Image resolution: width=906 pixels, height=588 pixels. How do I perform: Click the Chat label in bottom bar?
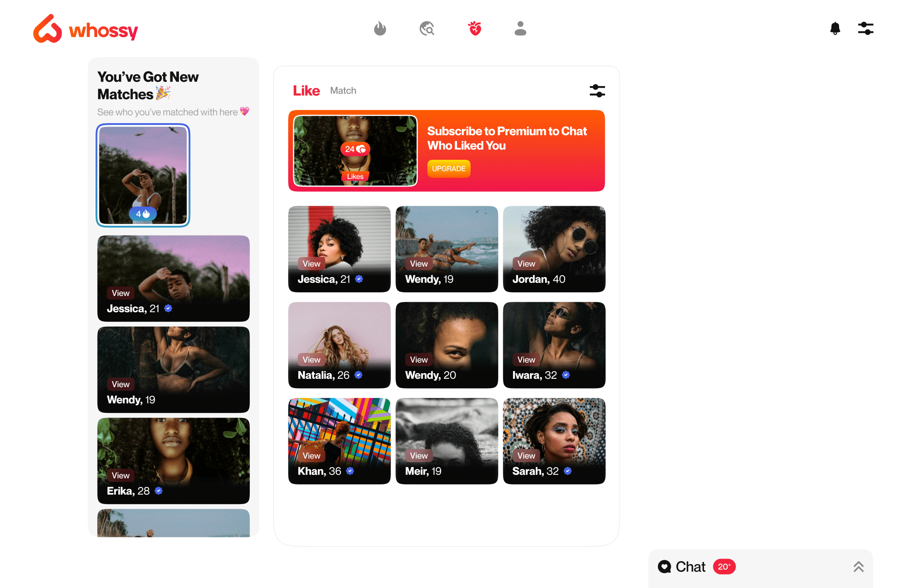click(690, 567)
